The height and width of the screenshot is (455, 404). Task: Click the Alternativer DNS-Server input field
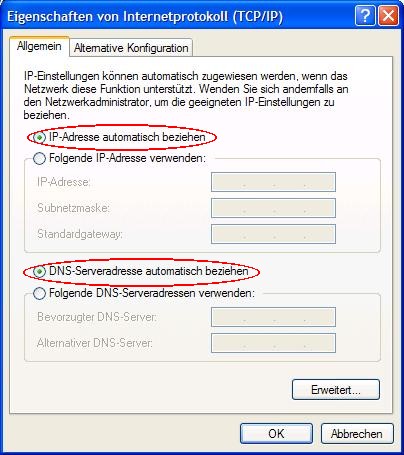click(x=273, y=343)
